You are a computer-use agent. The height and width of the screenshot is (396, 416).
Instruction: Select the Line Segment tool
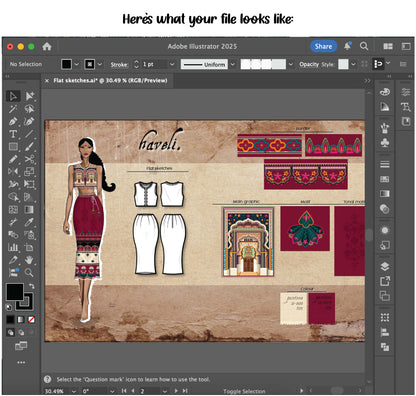point(30,134)
